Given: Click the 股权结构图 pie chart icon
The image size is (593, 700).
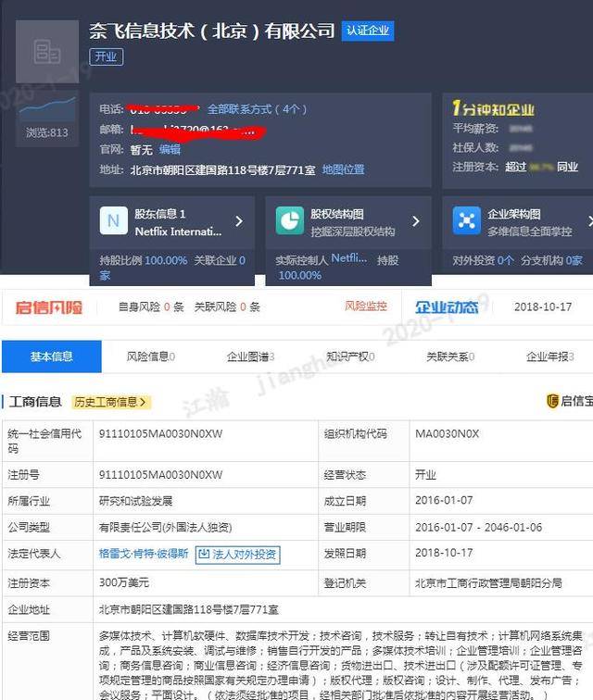Looking at the screenshot, I should click(x=290, y=220).
